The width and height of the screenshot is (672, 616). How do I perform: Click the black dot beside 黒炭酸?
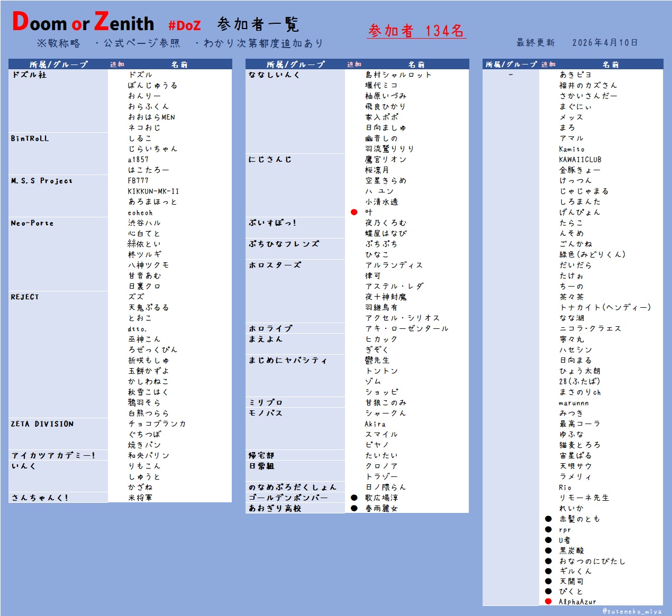548,550
